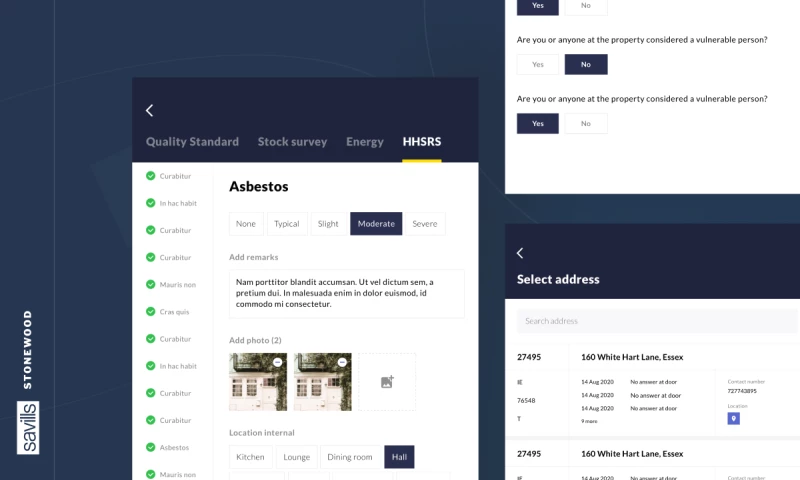The width and height of the screenshot is (800, 480).
Task: Select the Moderate severity option
Action: 376,223
